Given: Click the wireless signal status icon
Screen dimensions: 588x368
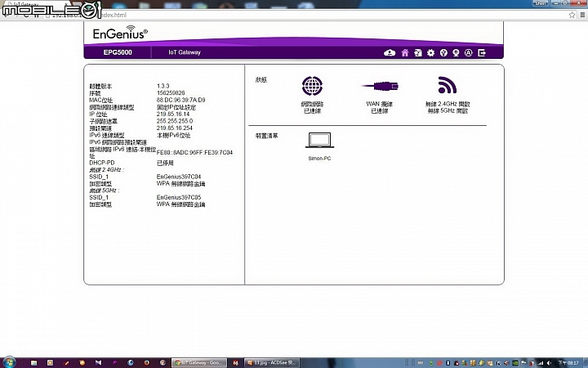Looking at the screenshot, I should click(448, 85).
